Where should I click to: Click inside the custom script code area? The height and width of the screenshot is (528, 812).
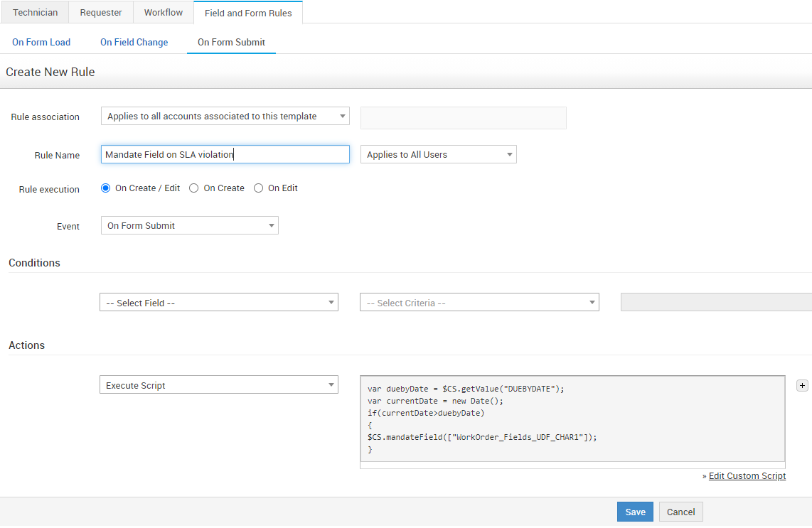572,419
